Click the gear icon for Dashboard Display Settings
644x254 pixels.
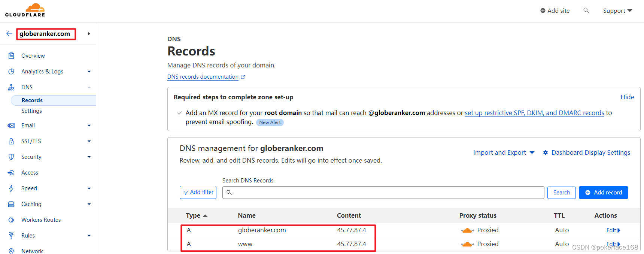tap(546, 152)
